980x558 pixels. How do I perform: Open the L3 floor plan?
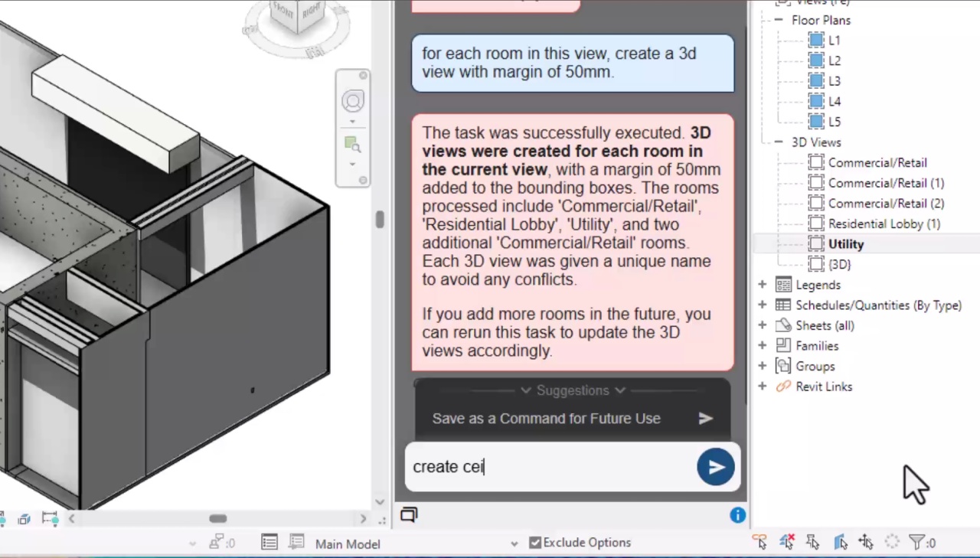(x=834, y=80)
